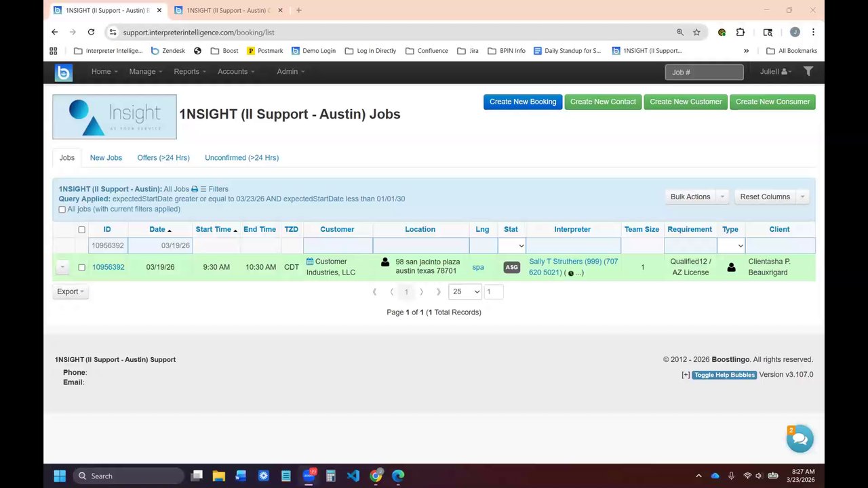The image size is (868, 488).
Task: Click the page number input box
Action: click(494, 291)
